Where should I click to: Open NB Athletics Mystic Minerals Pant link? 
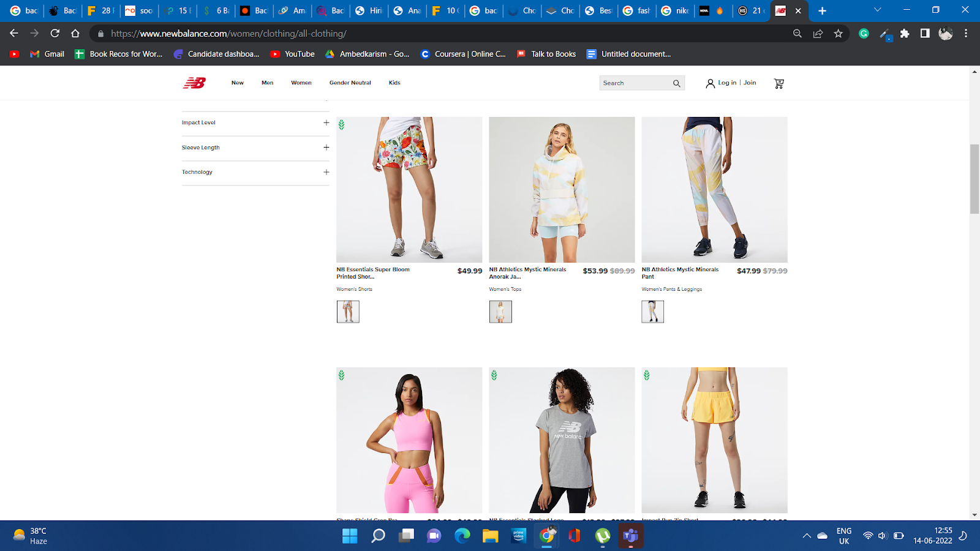tap(680, 273)
